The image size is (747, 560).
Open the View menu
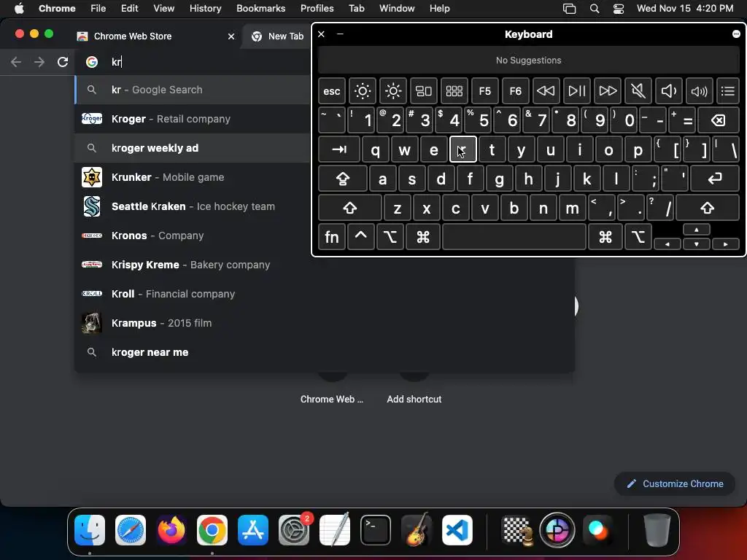163,8
